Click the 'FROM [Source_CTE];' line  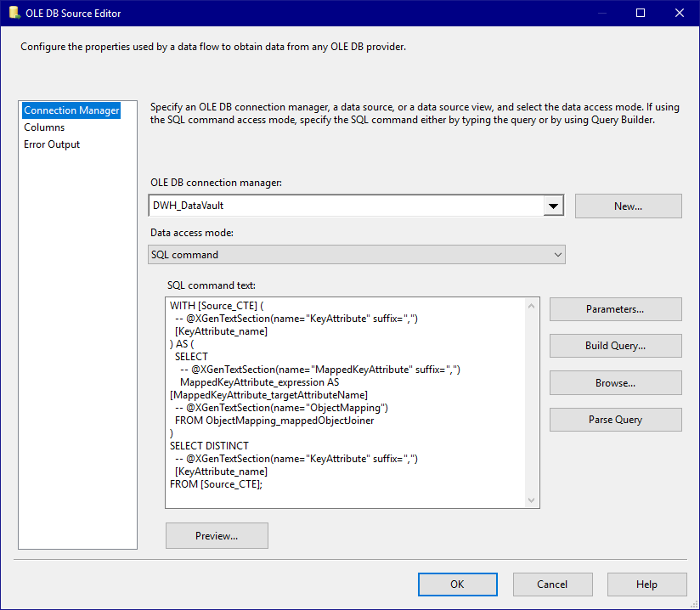click(x=216, y=484)
